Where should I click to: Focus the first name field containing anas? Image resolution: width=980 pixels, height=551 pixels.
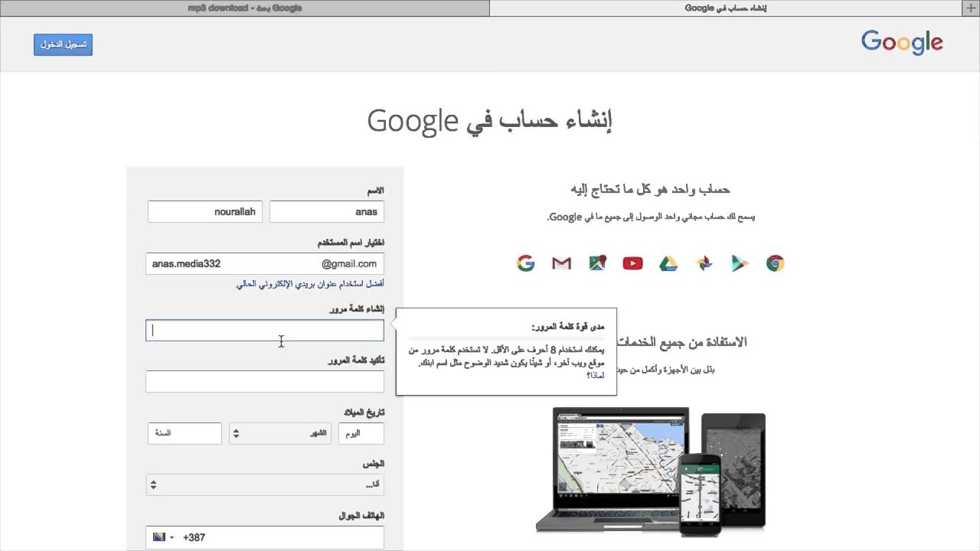tap(327, 212)
